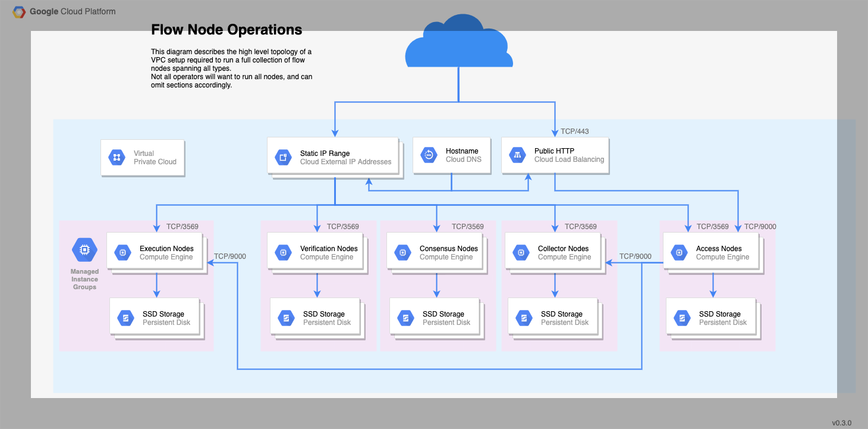Select the Collector Nodes Compute Engine icon
This screenshot has height=429, width=868.
coord(520,252)
